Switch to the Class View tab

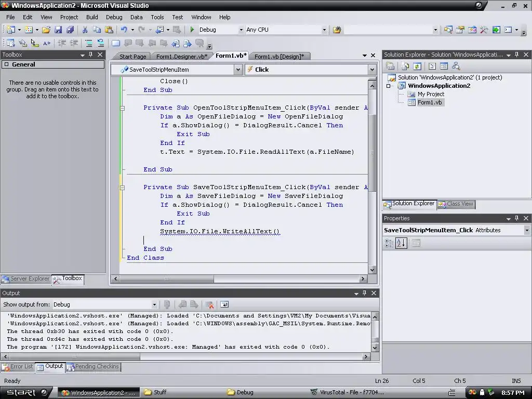tap(456, 204)
